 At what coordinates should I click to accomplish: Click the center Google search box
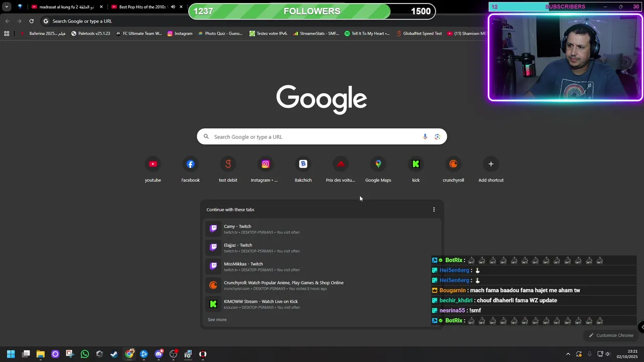(322, 137)
